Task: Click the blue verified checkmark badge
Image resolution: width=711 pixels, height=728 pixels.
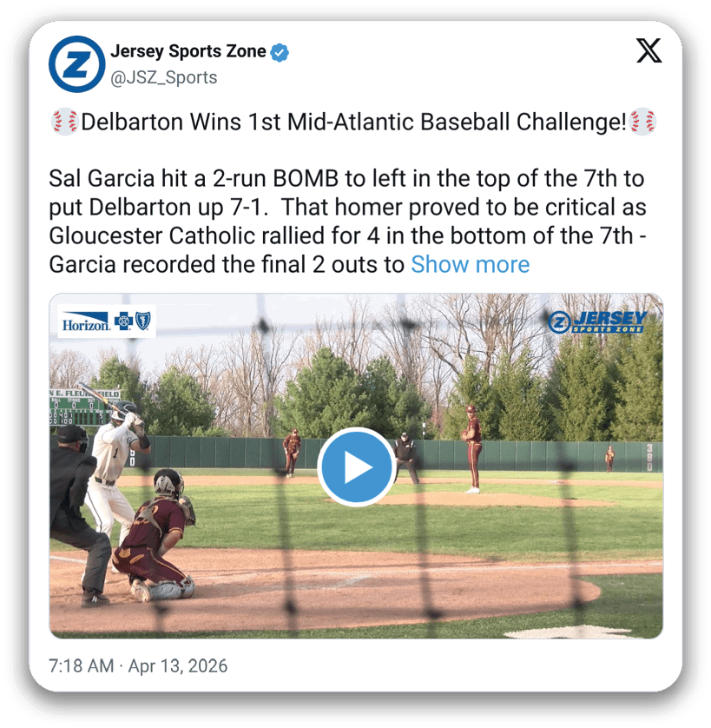Action: 280,52
